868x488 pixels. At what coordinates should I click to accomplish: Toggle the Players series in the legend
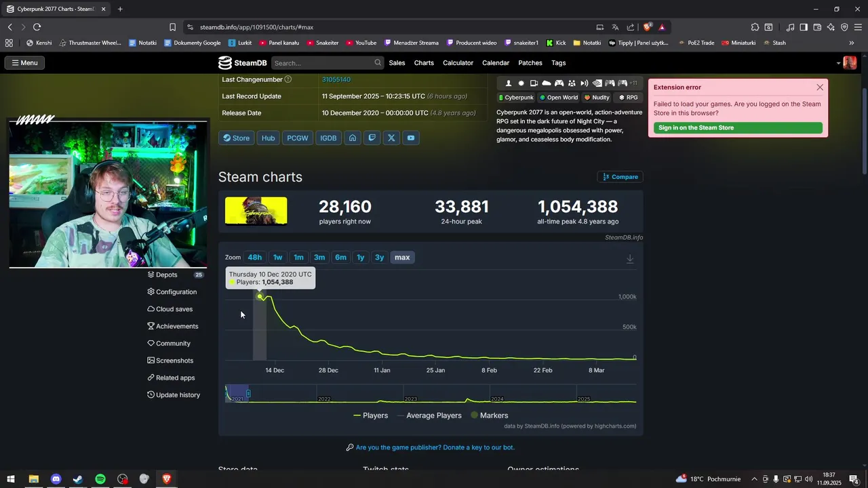(371, 415)
